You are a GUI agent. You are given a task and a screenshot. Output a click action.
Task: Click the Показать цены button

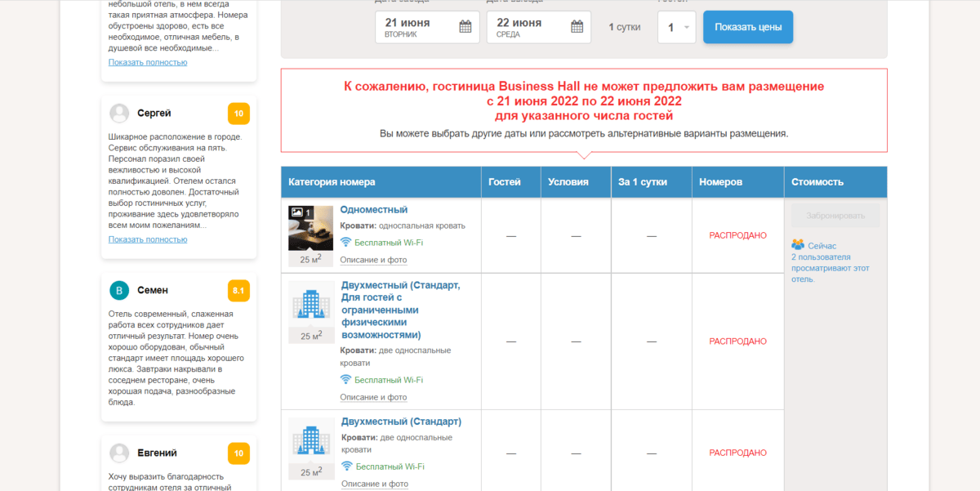[x=748, y=27]
